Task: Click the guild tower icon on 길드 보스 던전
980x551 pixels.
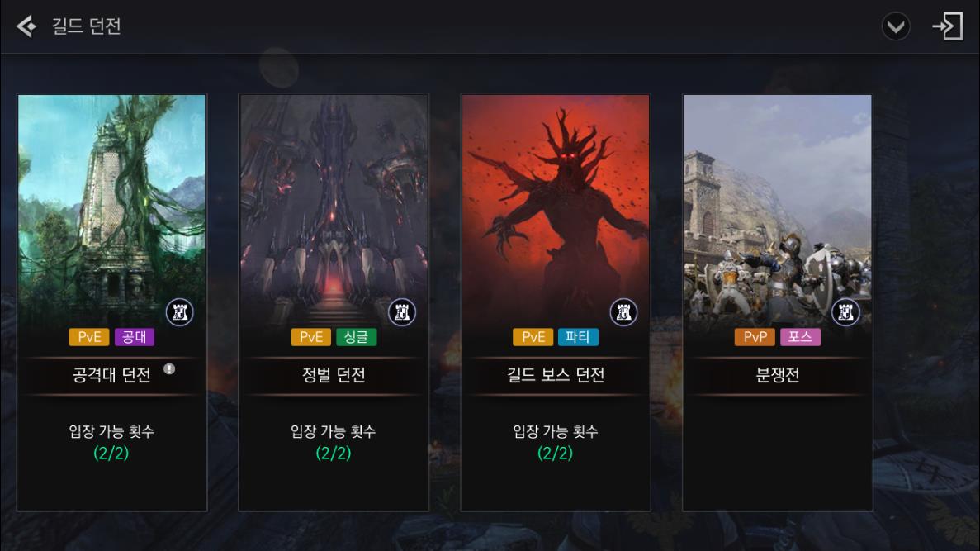Action: 623,312
